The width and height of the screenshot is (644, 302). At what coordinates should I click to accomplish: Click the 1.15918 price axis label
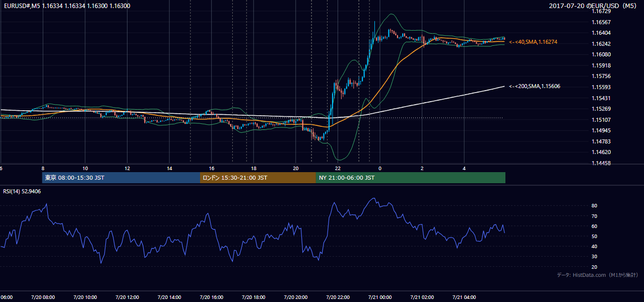(602, 65)
